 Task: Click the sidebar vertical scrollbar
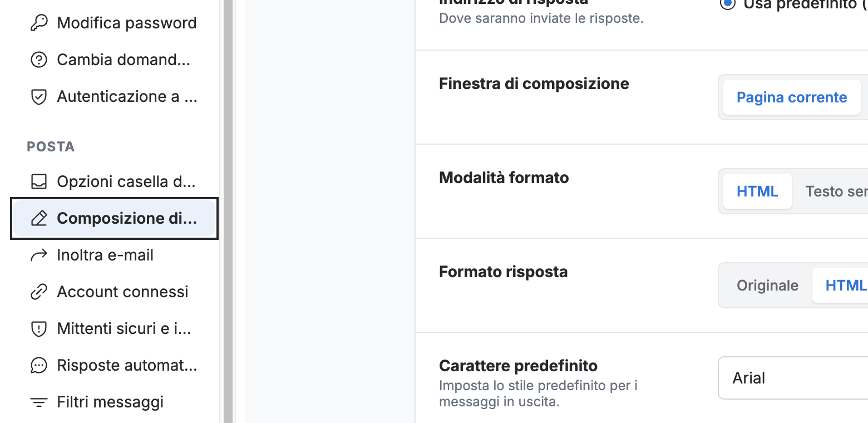[x=228, y=211]
